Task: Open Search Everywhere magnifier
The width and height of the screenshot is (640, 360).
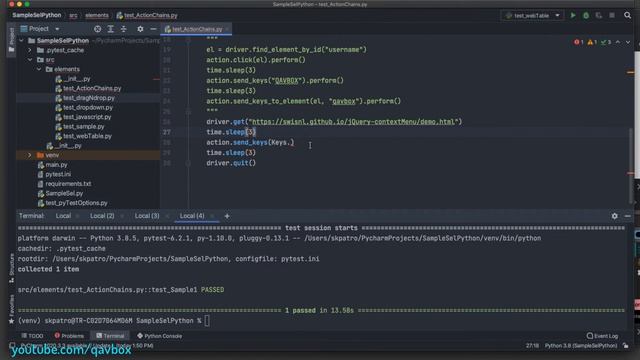Action: pos(627,16)
